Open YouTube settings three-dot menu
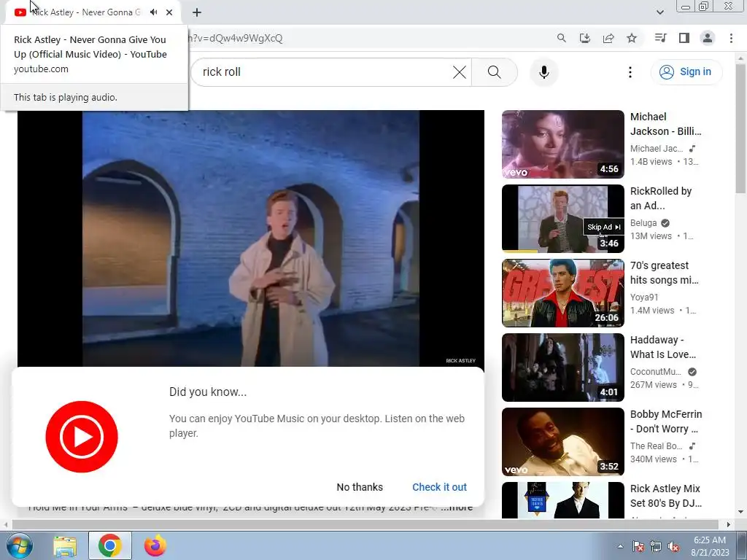Viewport: 747px width, 560px height. 630,72
